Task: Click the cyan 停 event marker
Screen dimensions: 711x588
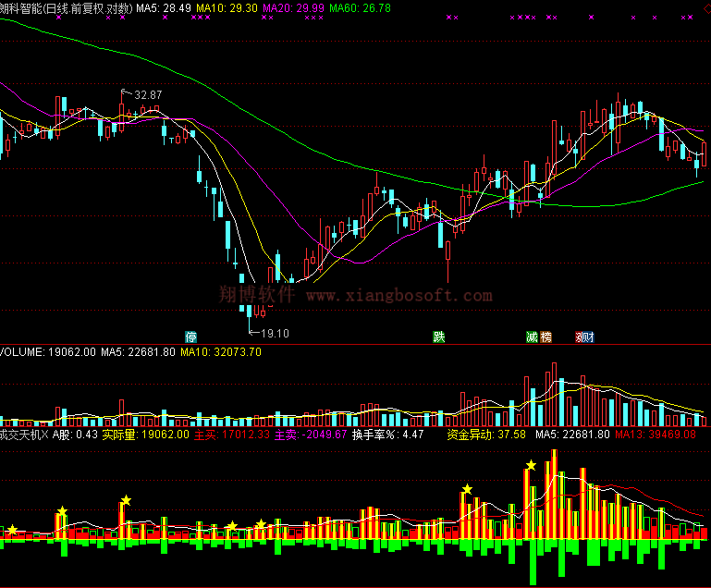Action: [191, 337]
